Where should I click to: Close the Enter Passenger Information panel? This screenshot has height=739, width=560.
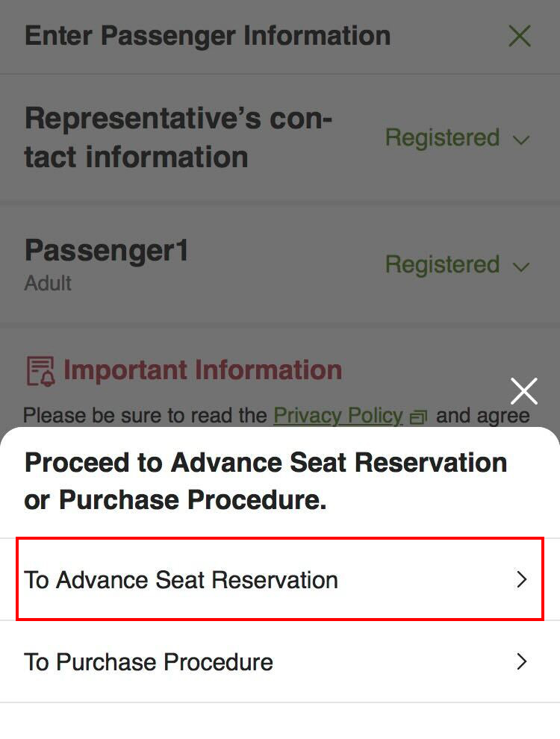[520, 36]
